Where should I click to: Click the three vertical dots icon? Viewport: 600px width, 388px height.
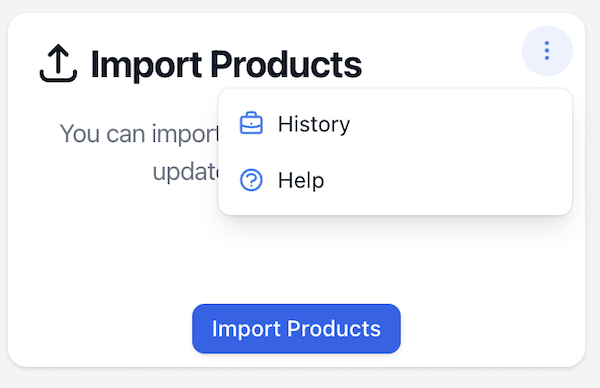547,51
